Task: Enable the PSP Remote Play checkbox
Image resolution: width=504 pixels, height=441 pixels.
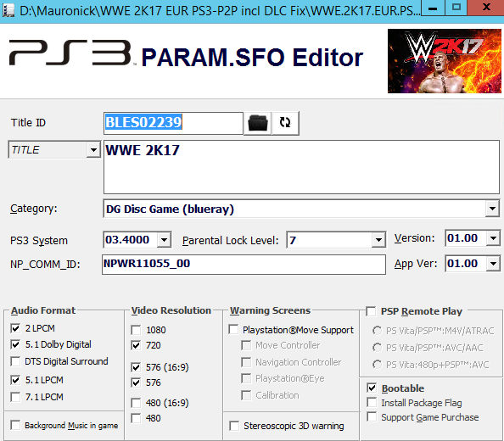Action: point(371,311)
